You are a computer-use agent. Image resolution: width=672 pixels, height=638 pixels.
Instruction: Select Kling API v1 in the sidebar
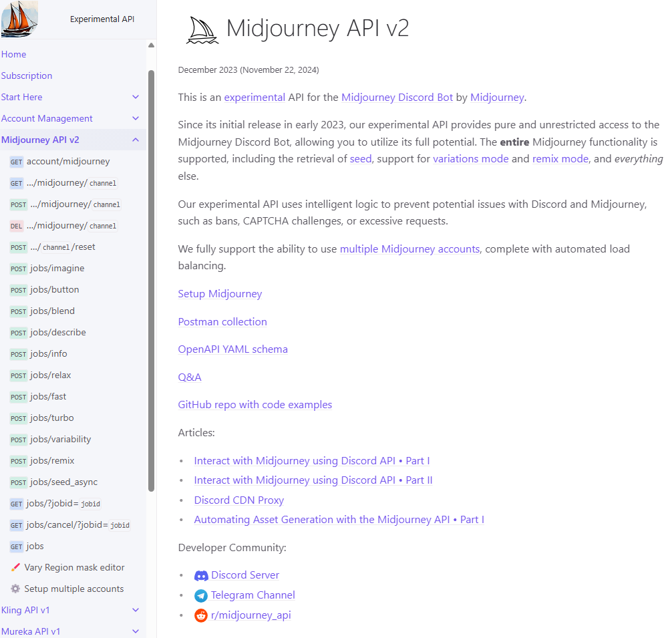(x=25, y=610)
